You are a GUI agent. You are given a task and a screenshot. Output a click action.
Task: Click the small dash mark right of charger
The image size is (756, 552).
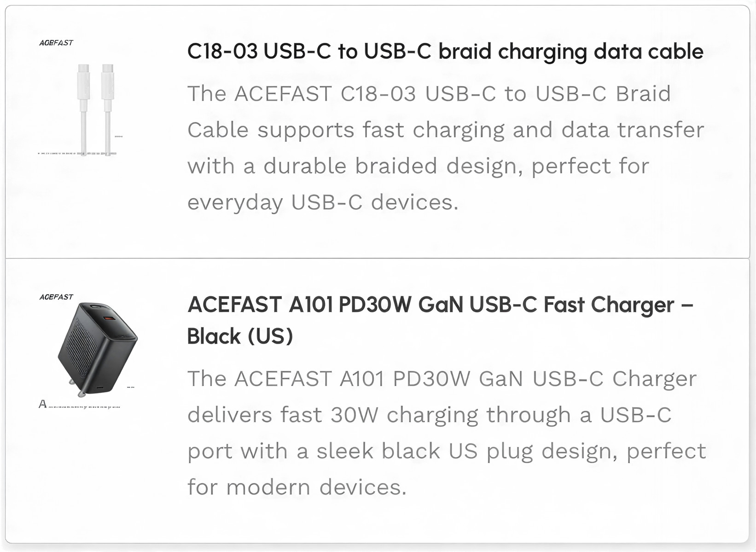click(x=131, y=387)
